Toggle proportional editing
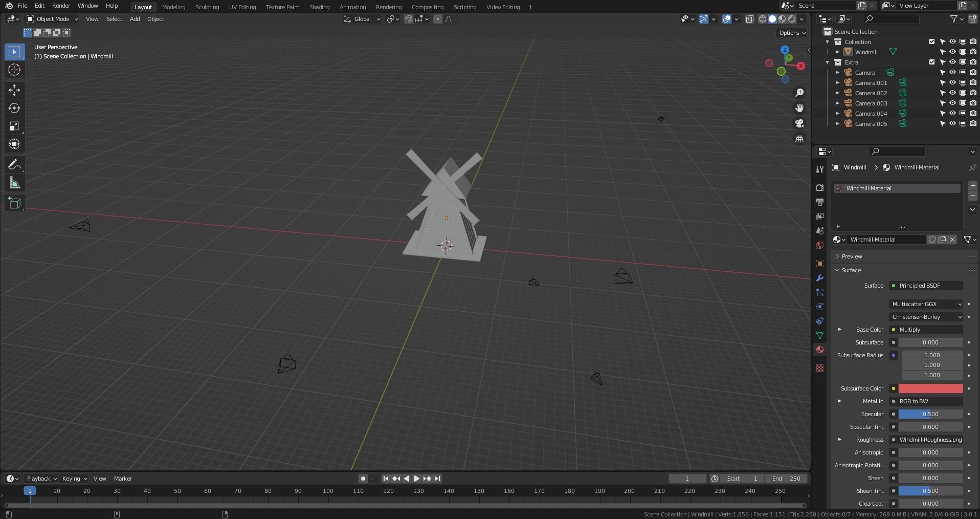Viewport: 980px width, 519px height. click(438, 19)
